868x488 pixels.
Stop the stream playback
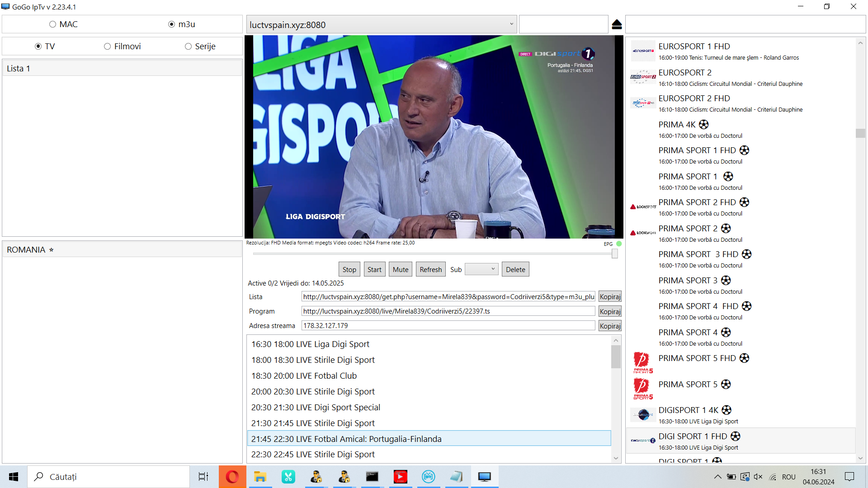(x=349, y=269)
